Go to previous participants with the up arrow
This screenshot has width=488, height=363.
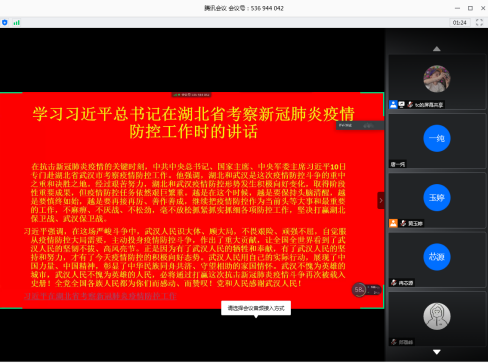point(437,49)
